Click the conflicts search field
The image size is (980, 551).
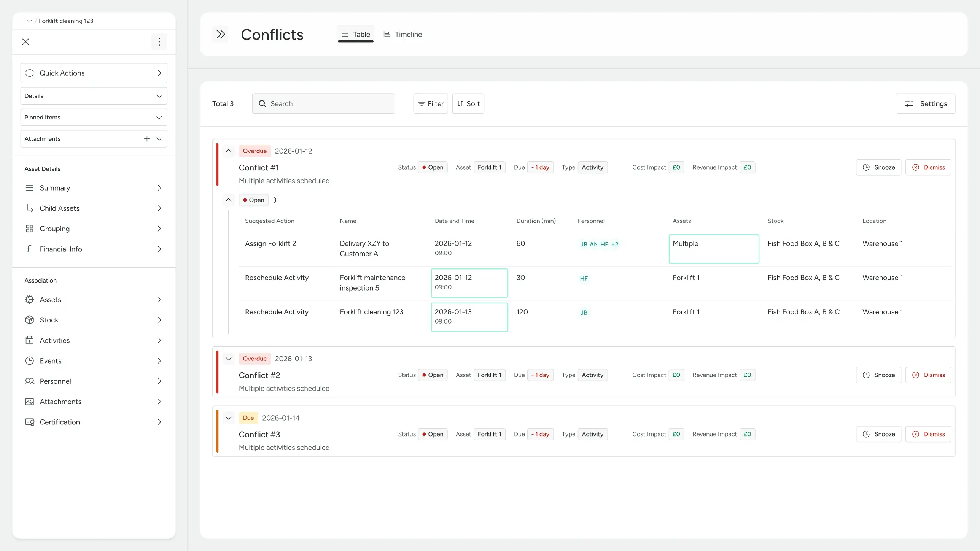[x=323, y=103]
